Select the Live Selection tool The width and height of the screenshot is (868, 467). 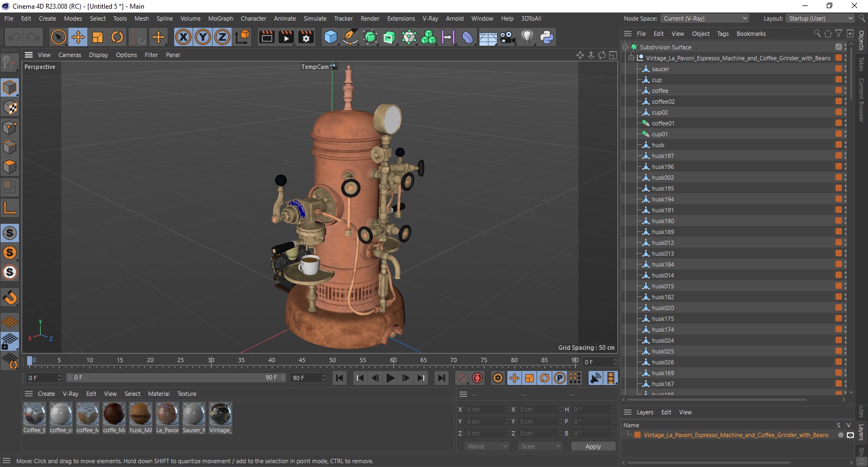[x=58, y=37]
